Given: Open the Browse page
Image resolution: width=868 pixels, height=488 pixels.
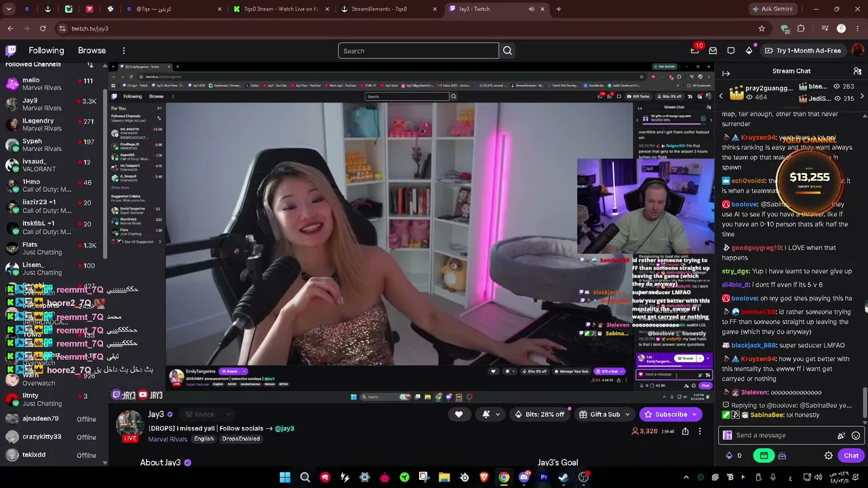Looking at the screenshot, I should tap(92, 50).
